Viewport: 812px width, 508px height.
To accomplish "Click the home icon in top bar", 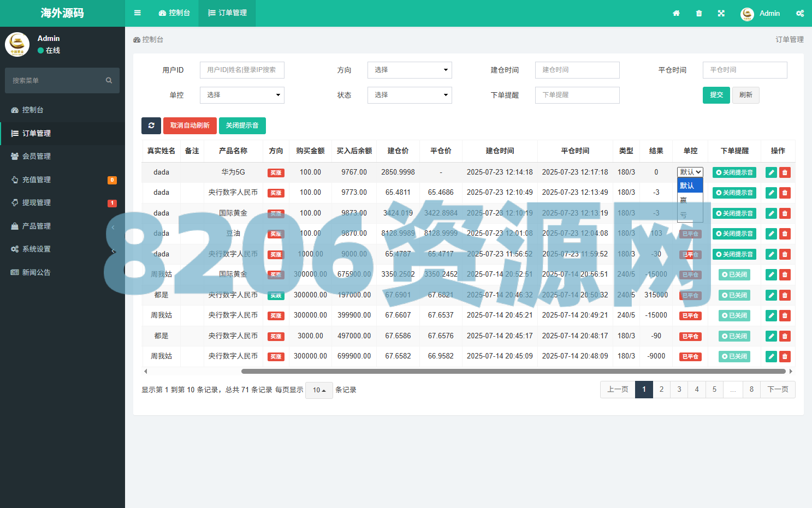I will click(676, 13).
